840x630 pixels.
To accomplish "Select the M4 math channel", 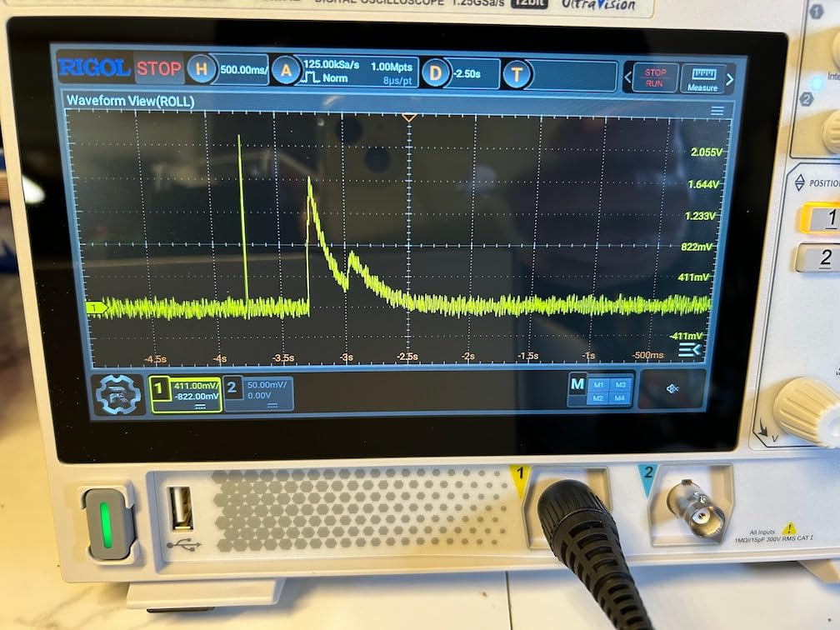I will (619, 398).
